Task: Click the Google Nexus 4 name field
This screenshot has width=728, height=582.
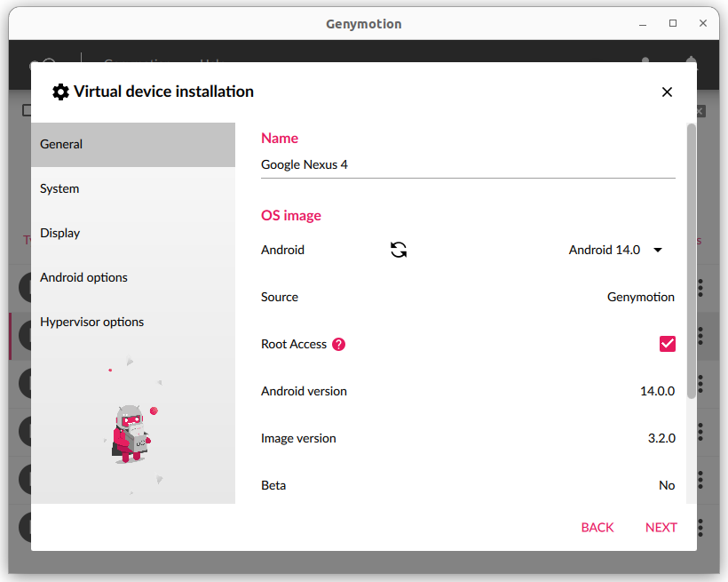Action: [468, 165]
